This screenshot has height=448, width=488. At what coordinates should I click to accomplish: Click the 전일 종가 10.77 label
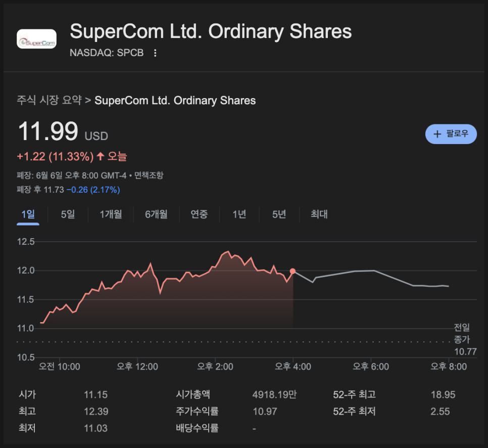click(465, 339)
